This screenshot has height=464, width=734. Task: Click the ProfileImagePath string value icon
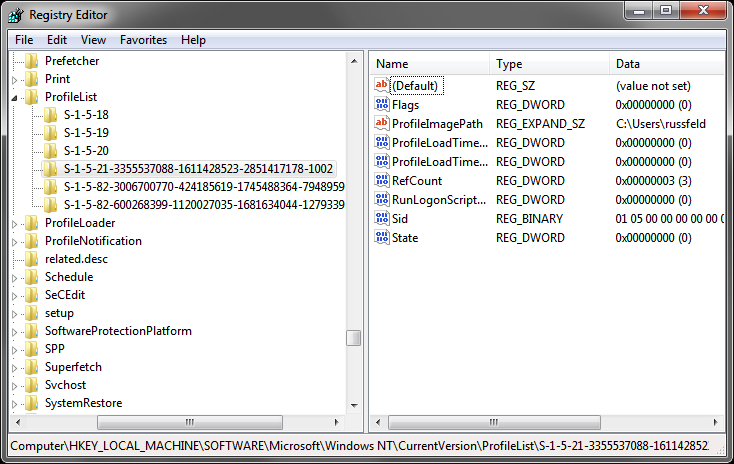click(381, 124)
